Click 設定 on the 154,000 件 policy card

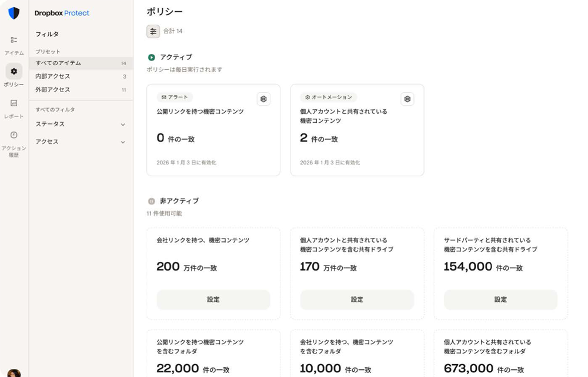point(500,299)
